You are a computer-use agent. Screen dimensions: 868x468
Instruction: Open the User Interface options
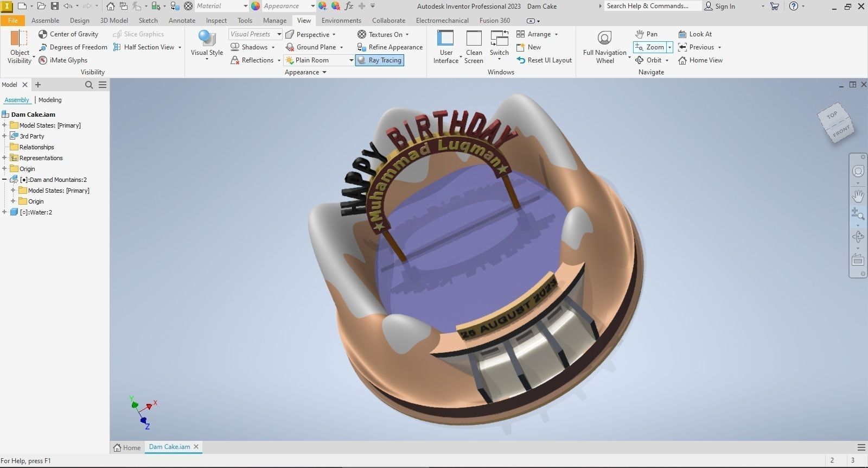coord(446,47)
